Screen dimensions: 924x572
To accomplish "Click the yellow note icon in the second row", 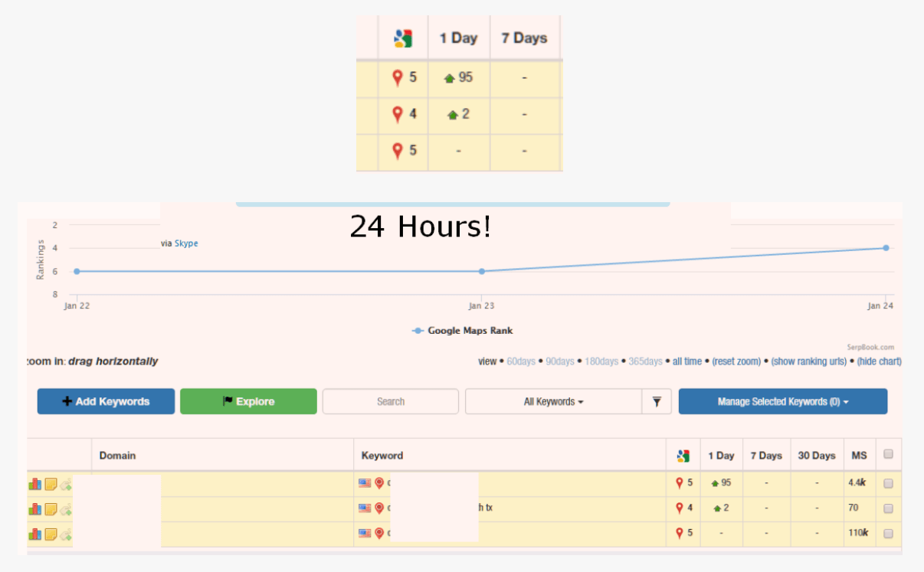I will (51, 509).
